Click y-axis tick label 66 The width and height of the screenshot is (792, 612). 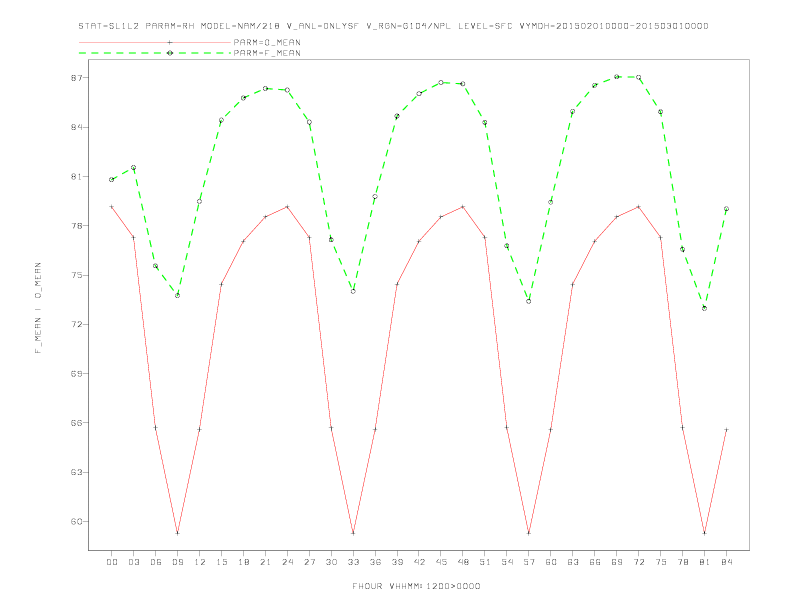point(77,423)
